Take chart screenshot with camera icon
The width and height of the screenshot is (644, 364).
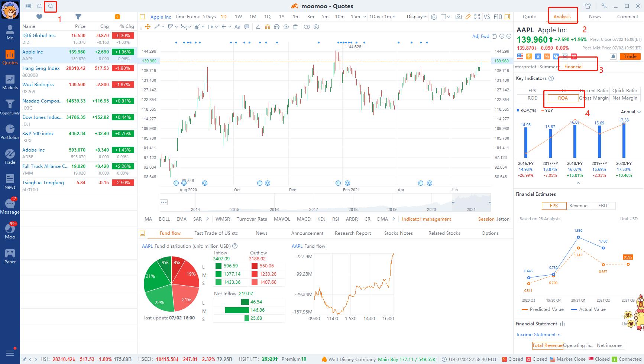(459, 17)
